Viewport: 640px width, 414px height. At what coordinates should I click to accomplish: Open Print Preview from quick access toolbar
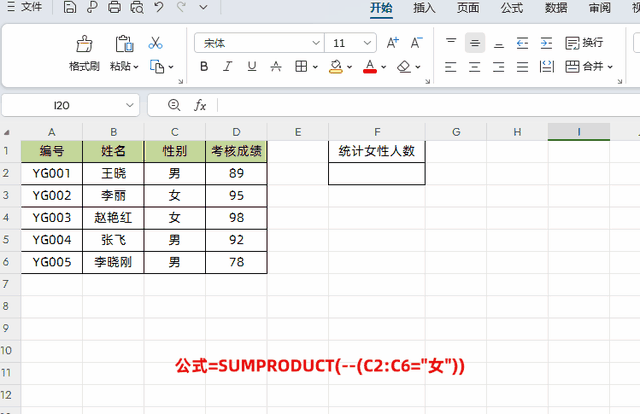pyautogui.click(x=137, y=7)
